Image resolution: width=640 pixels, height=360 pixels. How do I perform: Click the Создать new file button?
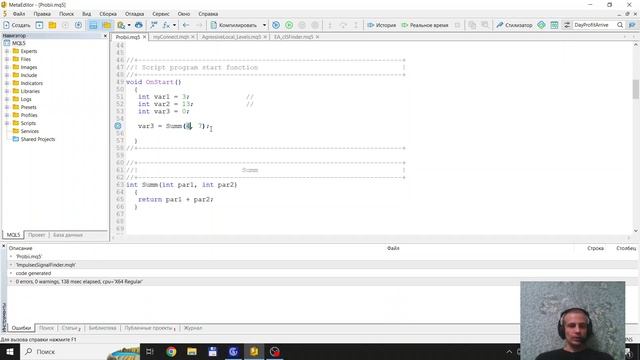pos(16,25)
